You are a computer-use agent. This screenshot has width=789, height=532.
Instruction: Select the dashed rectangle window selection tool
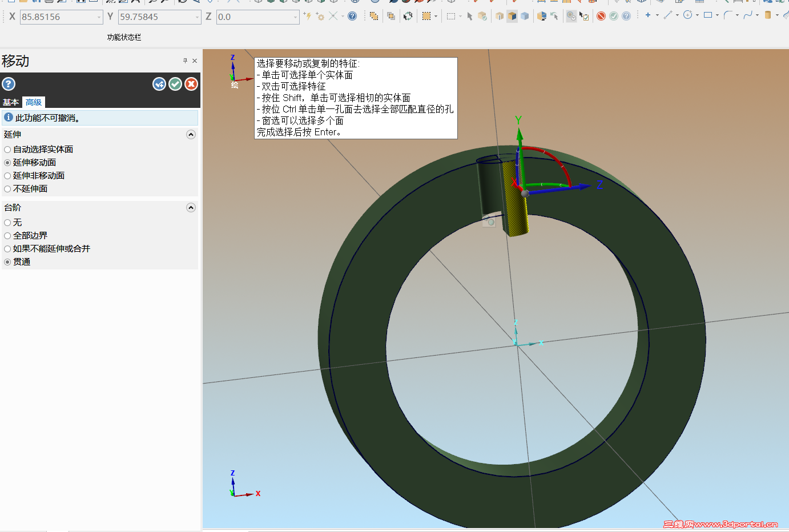click(451, 16)
